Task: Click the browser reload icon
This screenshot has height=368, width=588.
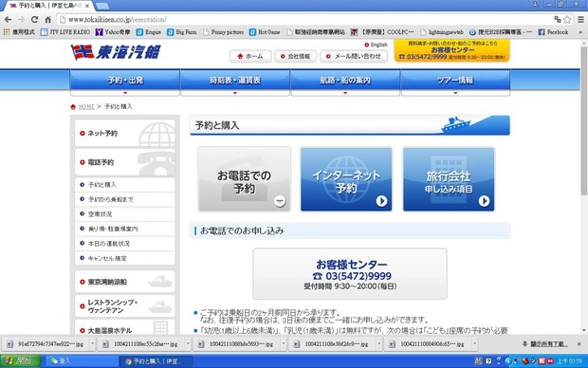Action: [34, 20]
